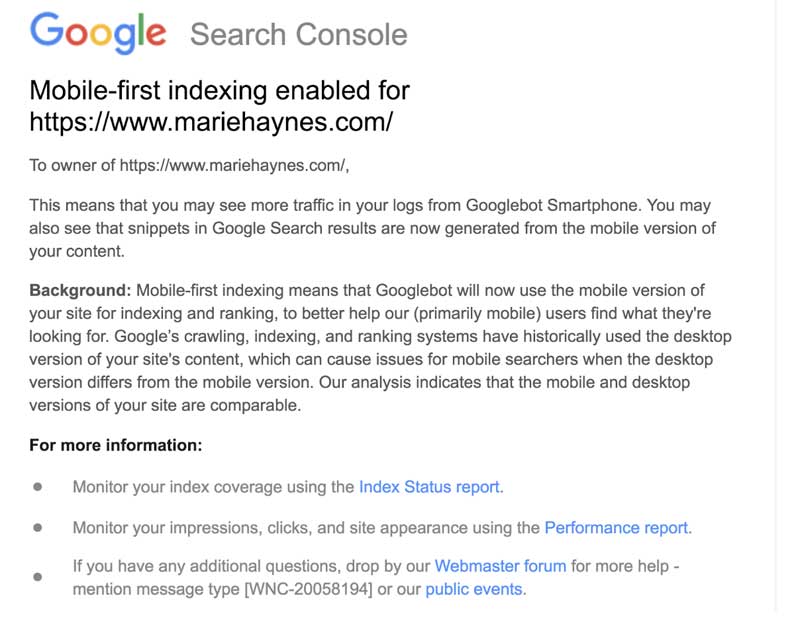The height and width of the screenshot is (644, 800).
Task: Open the Index Status report link
Action: click(x=429, y=487)
